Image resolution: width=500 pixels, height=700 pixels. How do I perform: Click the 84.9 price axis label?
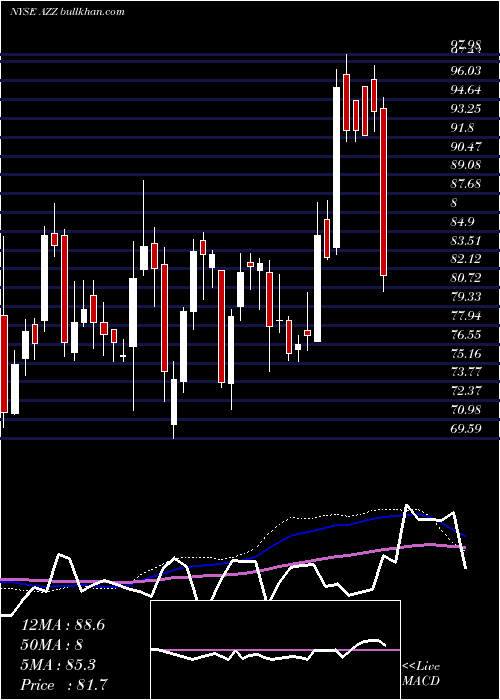(x=462, y=222)
